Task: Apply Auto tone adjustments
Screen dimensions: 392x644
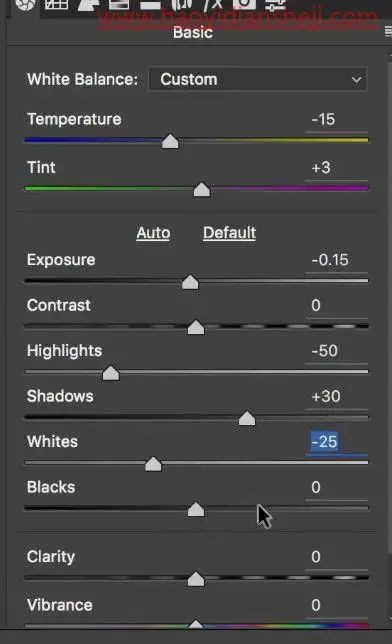Action: click(x=153, y=233)
